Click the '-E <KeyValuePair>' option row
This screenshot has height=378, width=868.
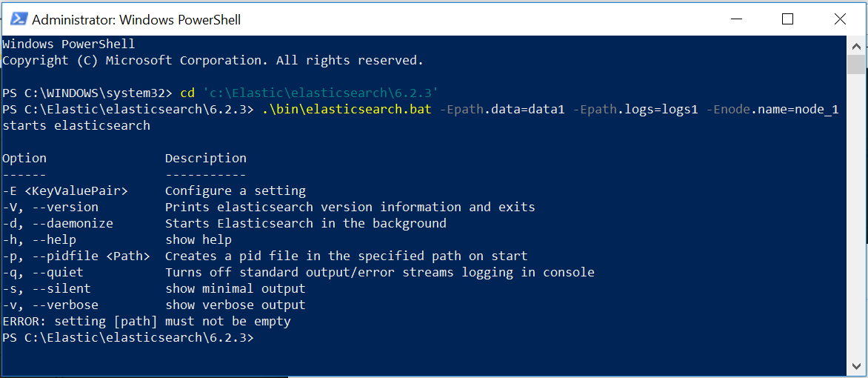[x=65, y=191]
